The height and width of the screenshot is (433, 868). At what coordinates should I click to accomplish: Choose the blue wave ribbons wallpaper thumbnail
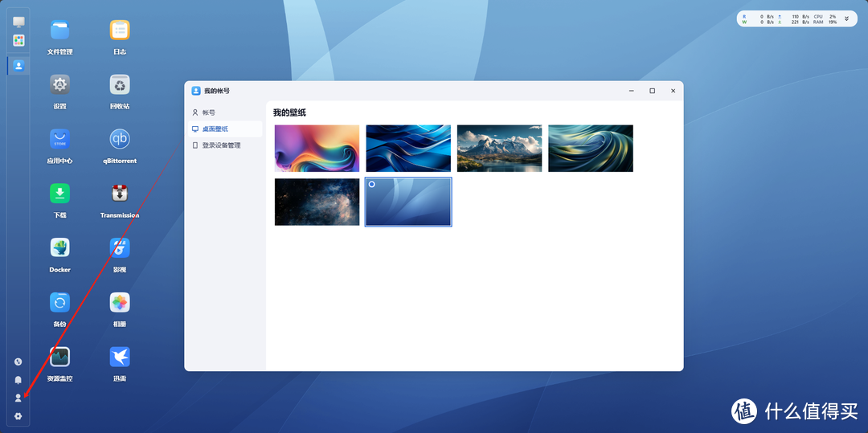(x=408, y=148)
